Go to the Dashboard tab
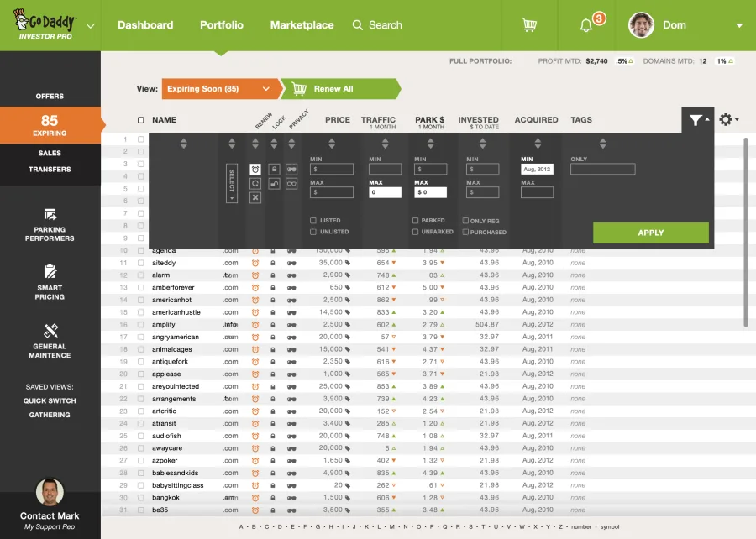Viewport: 756px width, 539px height. 145,25
